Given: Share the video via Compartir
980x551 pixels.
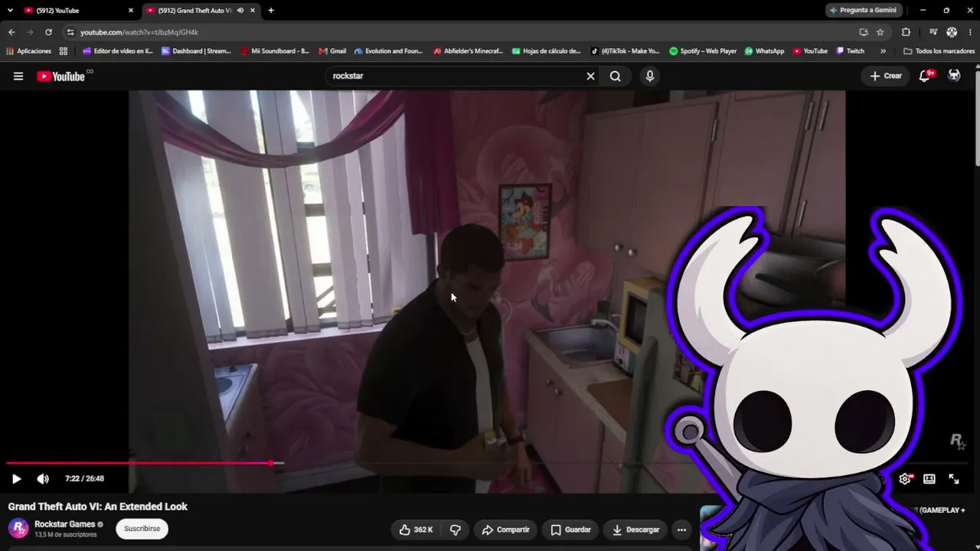Looking at the screenshot, I should [505, 530].
